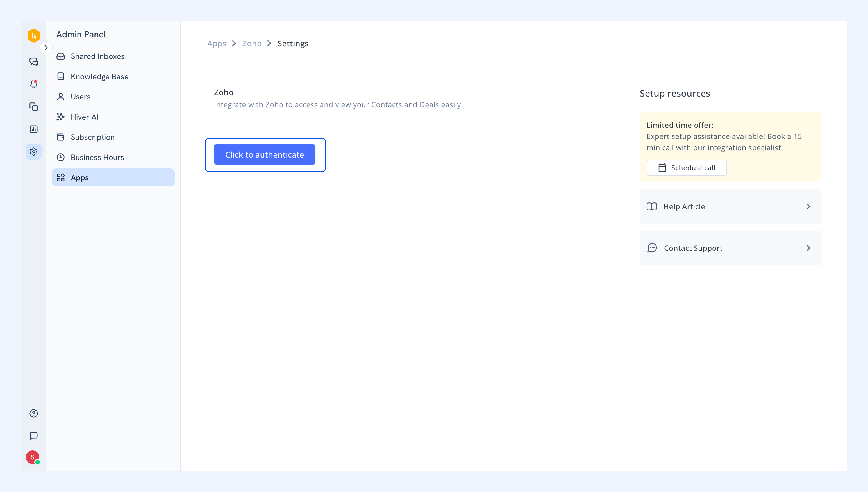Screen dimensions: 868x492
Task: Expand the sidebar with the chevron toggle
Action: click(x=46, y=48)
